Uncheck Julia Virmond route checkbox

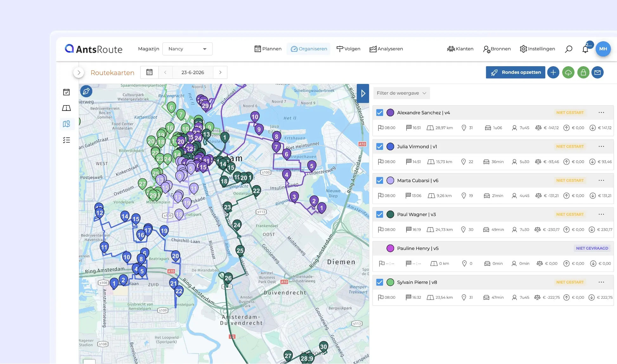click(380, 146)
